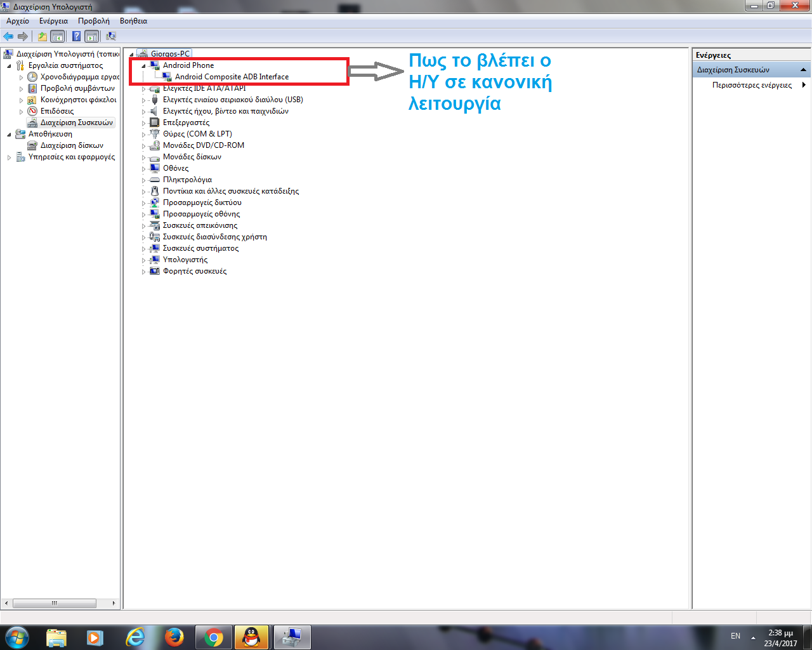Open Google Chrome from the taskbar
This screenshot has width=812, height=650.
pyautogui.click(x=214, y=637)
